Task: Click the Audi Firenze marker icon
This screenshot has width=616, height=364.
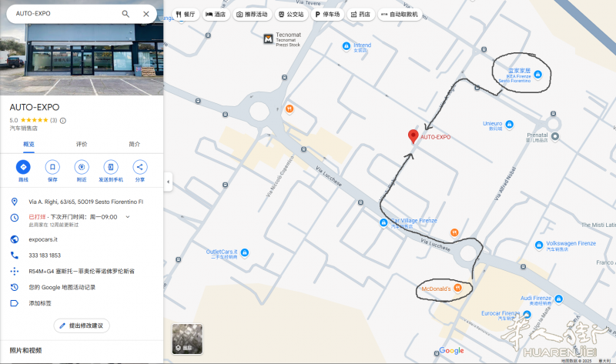Action: point(558,299)
